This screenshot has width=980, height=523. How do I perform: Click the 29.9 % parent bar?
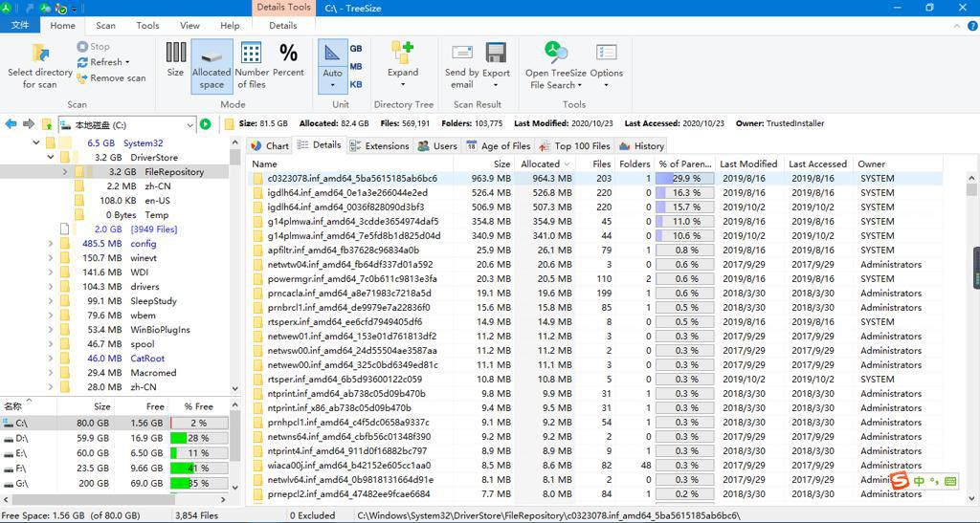click(684, 179)
